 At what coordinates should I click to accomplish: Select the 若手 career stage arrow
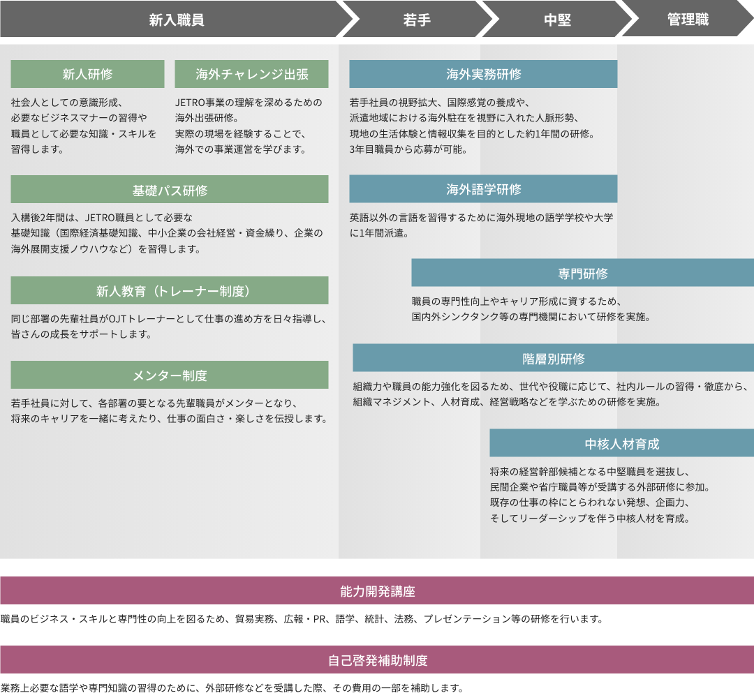tap(417, 20)
